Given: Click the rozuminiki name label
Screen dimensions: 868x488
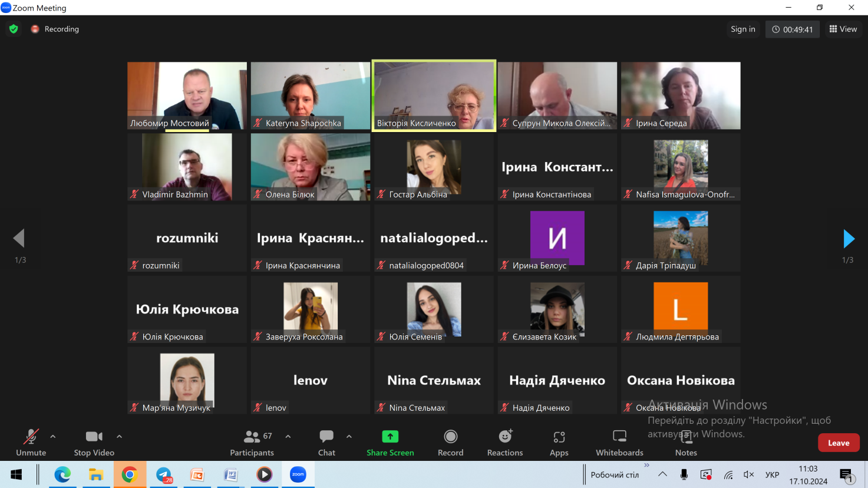Looking at the screenshot, I should [161, 265].
